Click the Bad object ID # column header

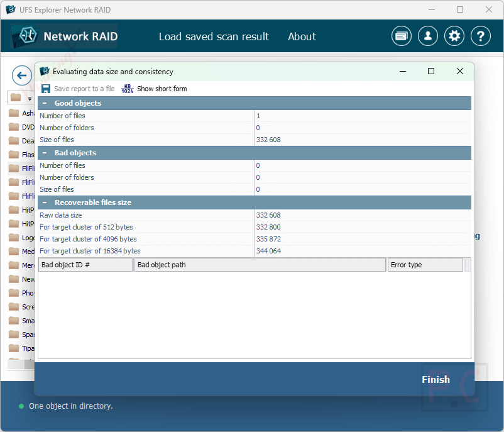85,265
